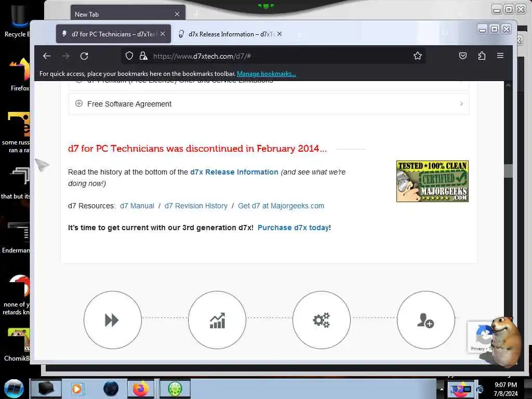Bookmark this page with the star icon
The image size is (532, 399).
[418, 56]
